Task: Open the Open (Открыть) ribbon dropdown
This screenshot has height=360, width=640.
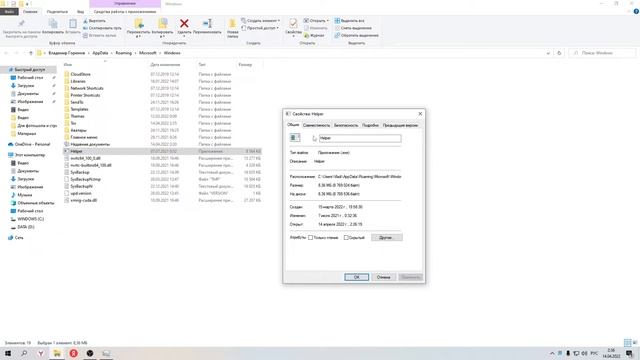Action: click(x=316, y=20)
